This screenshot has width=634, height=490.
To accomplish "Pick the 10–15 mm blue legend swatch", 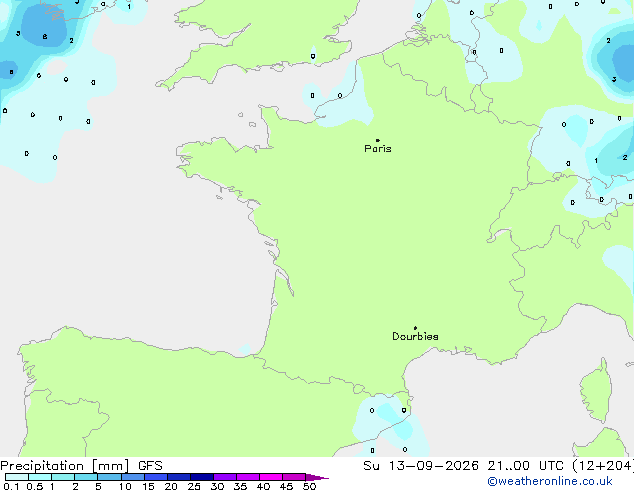I will (x=133, y=477).
